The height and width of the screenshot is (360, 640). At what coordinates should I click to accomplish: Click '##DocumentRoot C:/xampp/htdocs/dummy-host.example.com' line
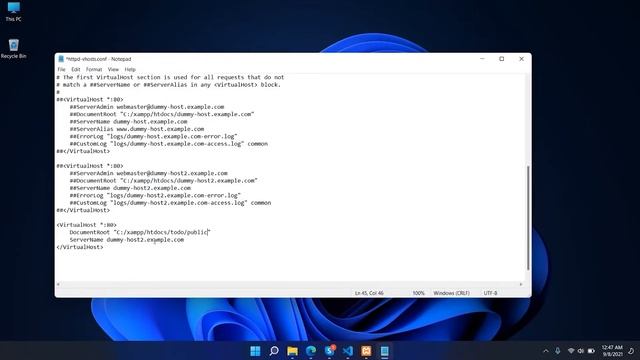(x=162, y=114)
